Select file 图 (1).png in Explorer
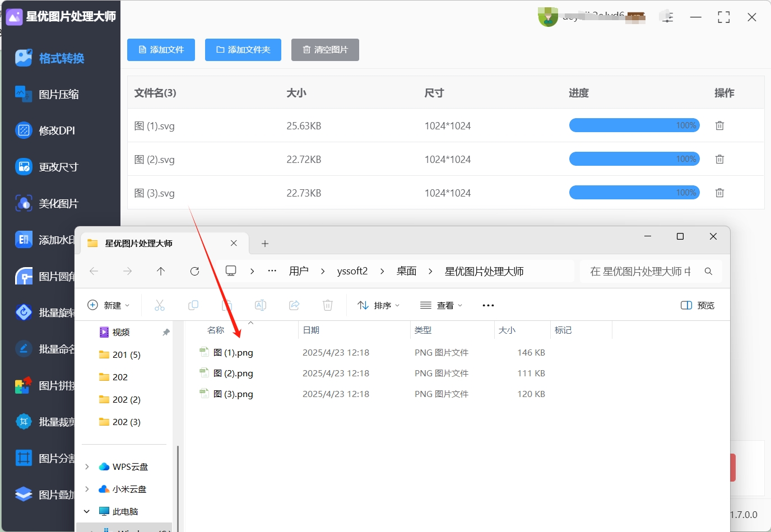 tap(233, 353)
